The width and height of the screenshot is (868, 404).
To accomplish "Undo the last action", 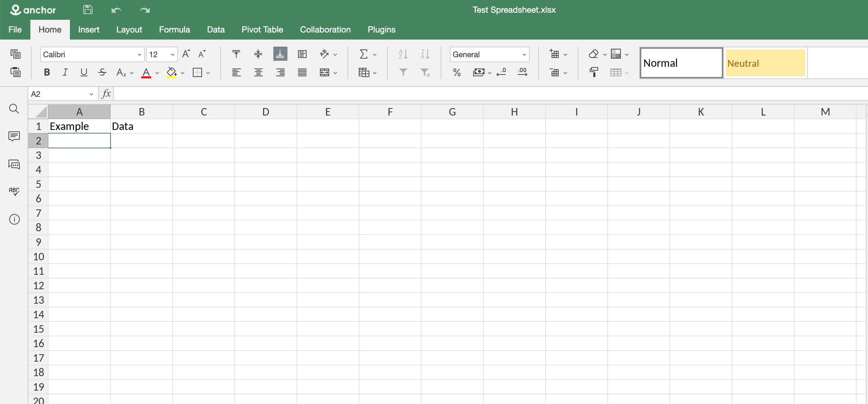I will pos(116,10).
